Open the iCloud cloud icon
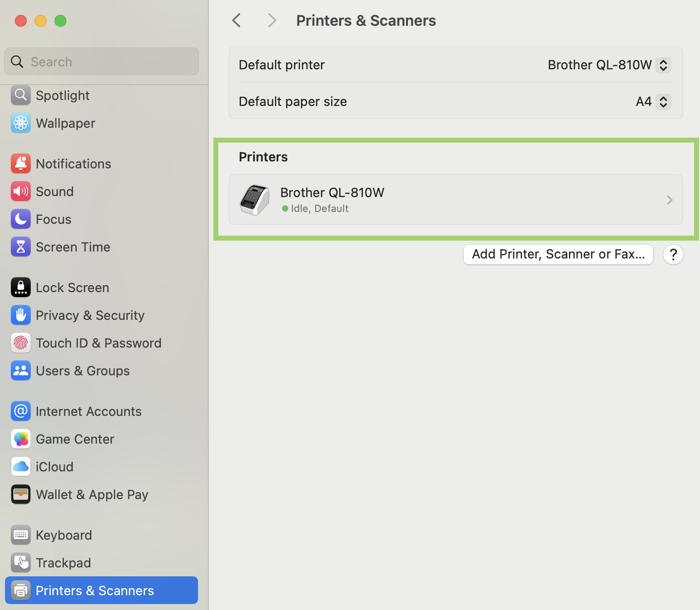Image resolution: width=700 pixels, height=610 pixels. click(x=20, y=466)
